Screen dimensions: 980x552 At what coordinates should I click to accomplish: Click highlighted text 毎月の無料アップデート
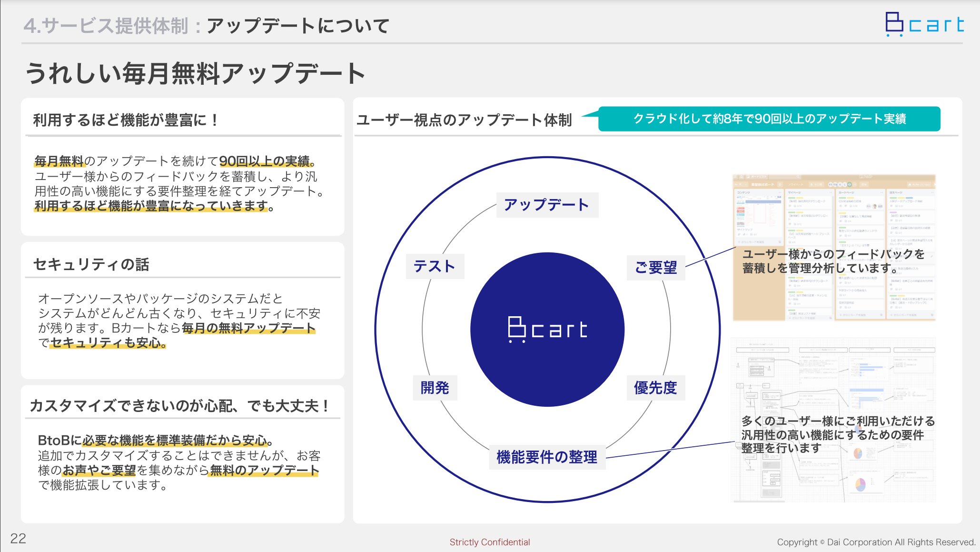(248, 328)
